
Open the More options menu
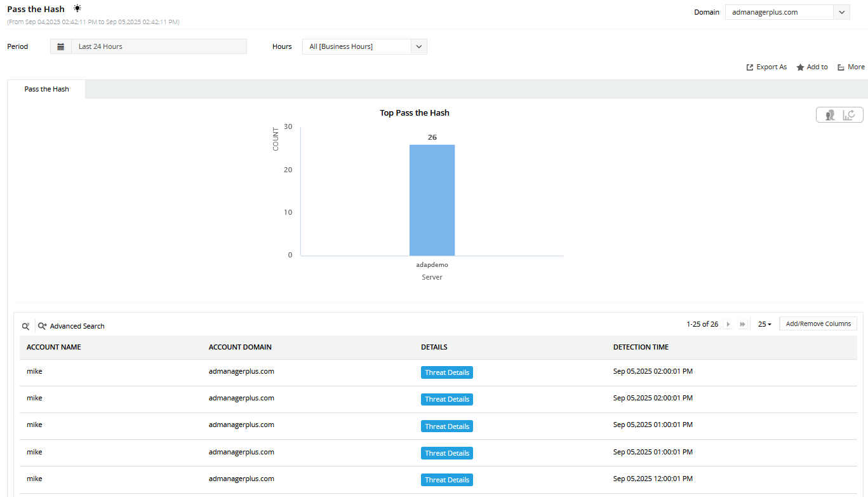pos(851,67)
